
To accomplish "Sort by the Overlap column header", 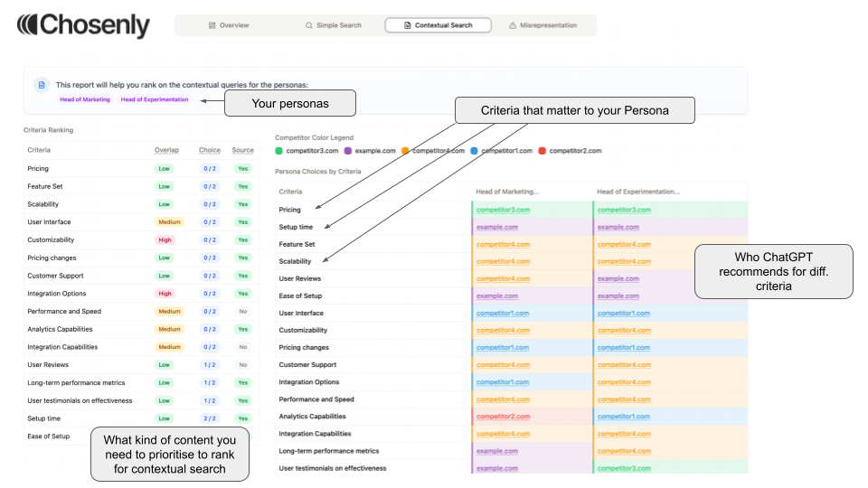I will pos(166,150).
